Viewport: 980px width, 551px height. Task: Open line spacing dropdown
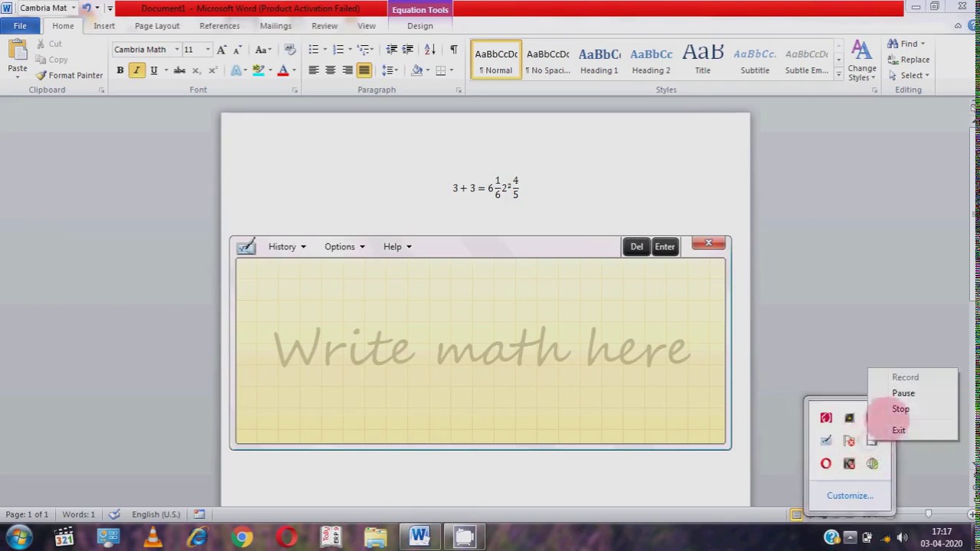tap(390, 70)
